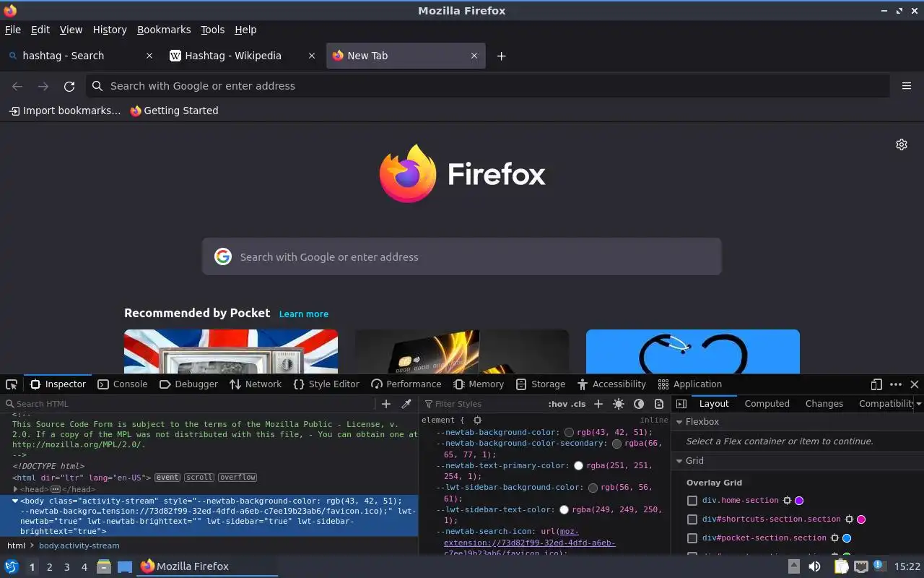Click the volume speaker tray icon
Viewport: 924px width, 578px height.
pos(814,566)
